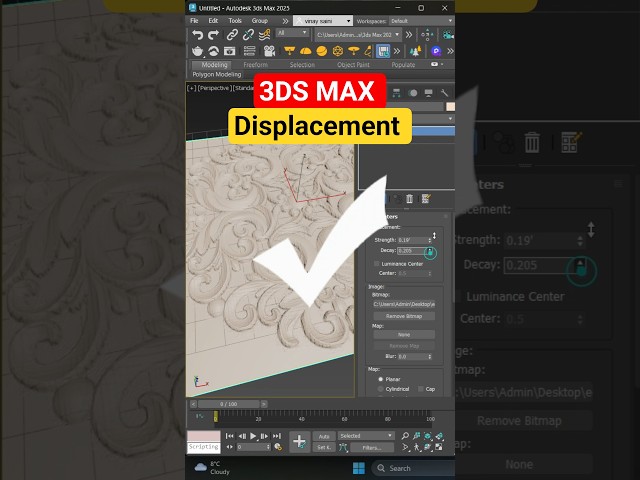Select the Planar mapping radio button

coord(380,379)
